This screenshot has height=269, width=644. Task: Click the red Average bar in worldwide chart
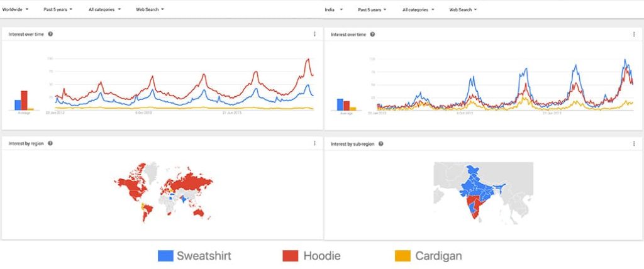click(24, 101)
